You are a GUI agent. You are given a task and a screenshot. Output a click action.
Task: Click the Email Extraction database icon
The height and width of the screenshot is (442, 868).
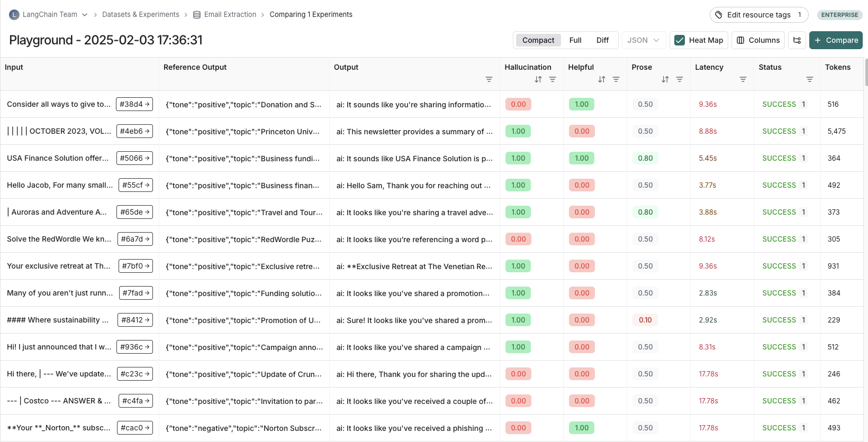197,15
